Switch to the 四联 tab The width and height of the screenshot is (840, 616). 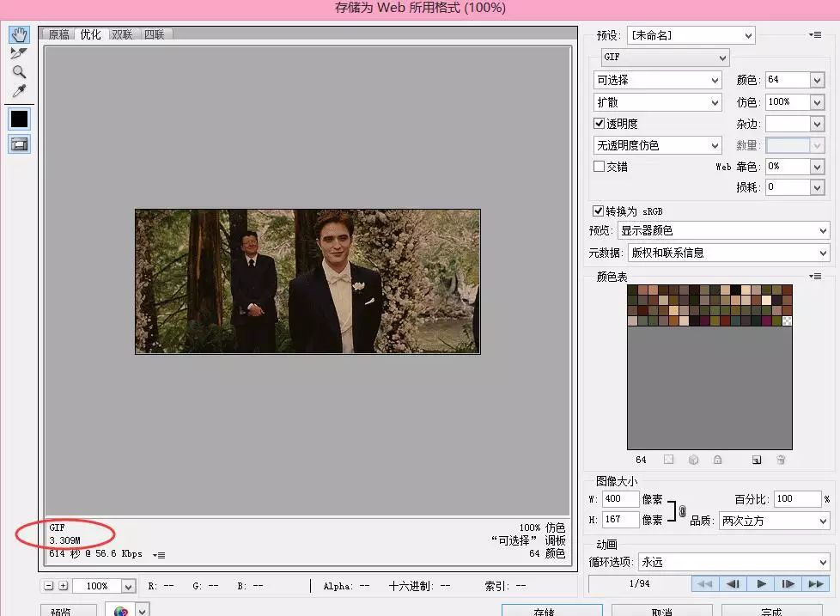[x=155, y=34]
